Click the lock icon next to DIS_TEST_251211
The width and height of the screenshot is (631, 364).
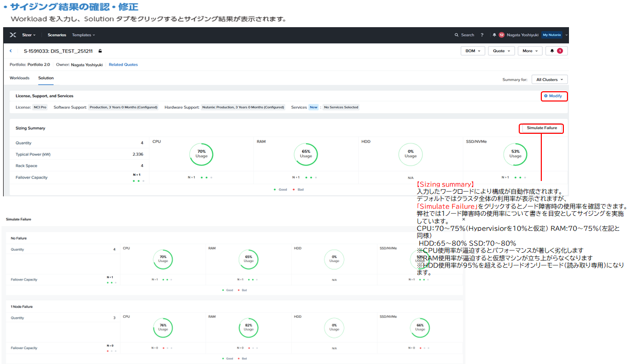click(100, 51)
